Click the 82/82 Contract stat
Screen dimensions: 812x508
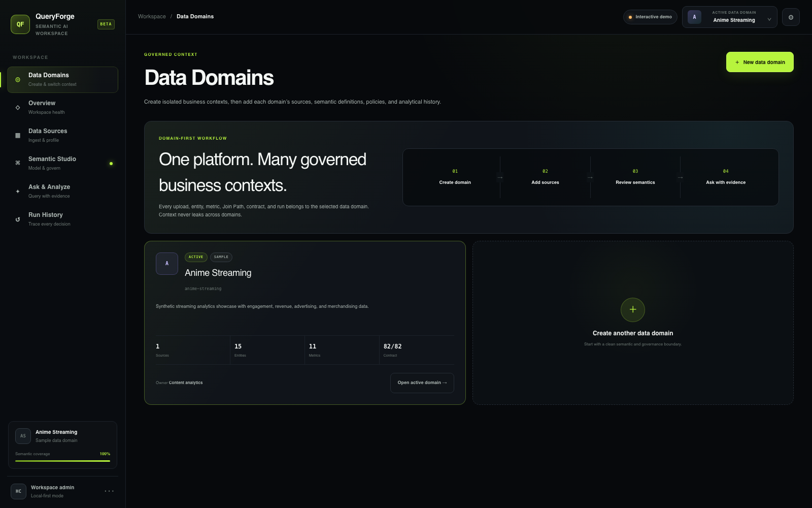(417, 350)
